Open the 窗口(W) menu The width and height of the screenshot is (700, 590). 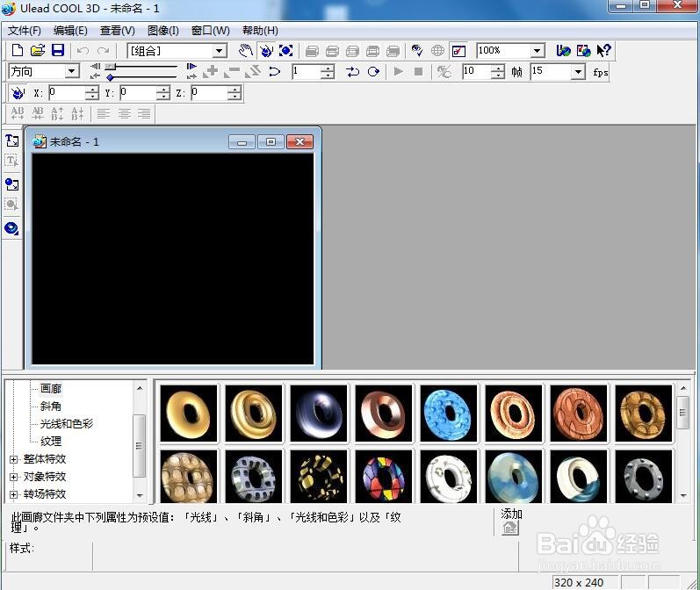[x=210, y=31]
